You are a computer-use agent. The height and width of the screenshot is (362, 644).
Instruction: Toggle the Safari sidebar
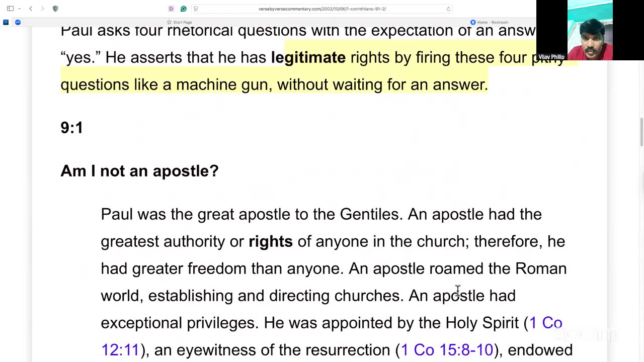[x=10, y=9]
